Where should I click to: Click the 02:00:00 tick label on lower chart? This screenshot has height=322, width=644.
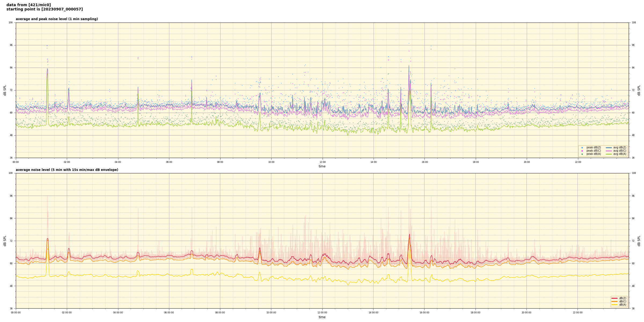[67, 313]
